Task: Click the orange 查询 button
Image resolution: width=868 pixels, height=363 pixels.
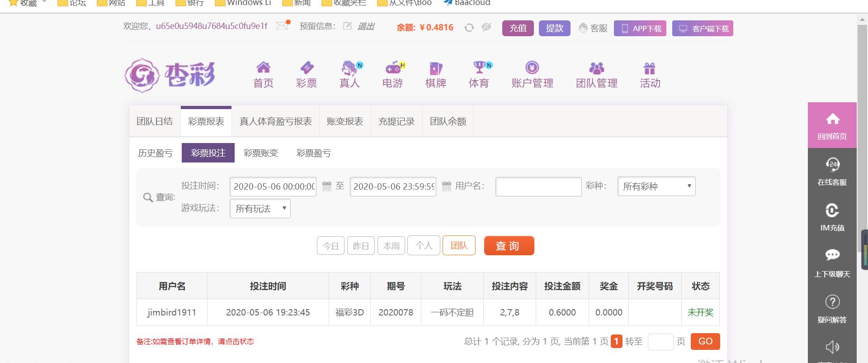Action: [509, 246]
